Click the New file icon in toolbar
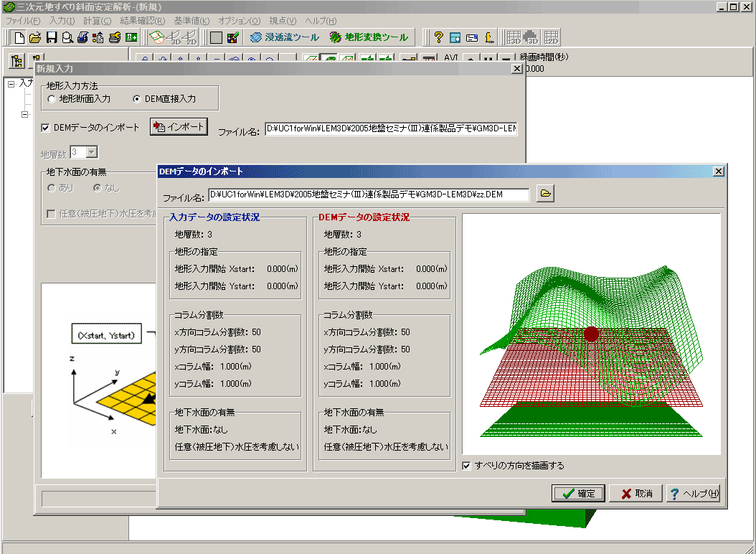This screenshot has width=756, height=554. pyautogui.click(x=20, y=37)
